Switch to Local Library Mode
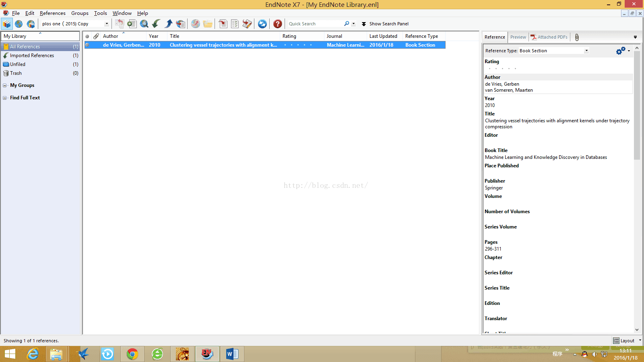Screen dimensions: 644x362 click(x=7, y=24)
